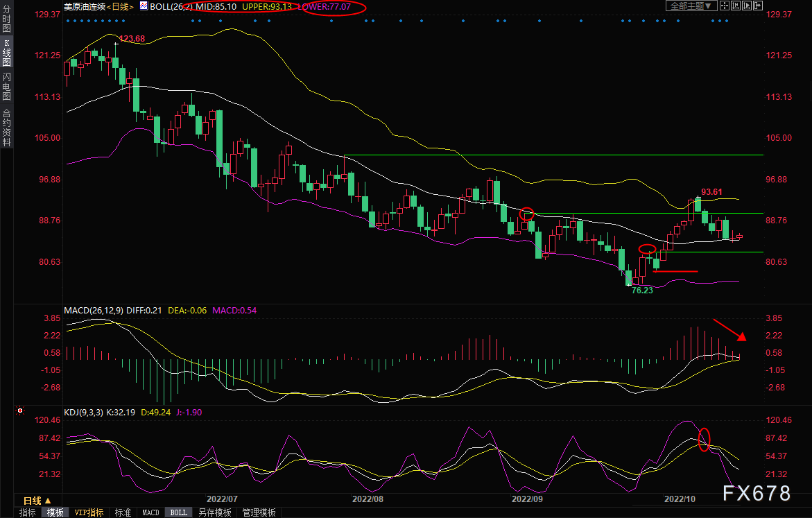Open the 闪电图 side tab
This screenshot has width=812, height=518.
(x=7, y=86)
